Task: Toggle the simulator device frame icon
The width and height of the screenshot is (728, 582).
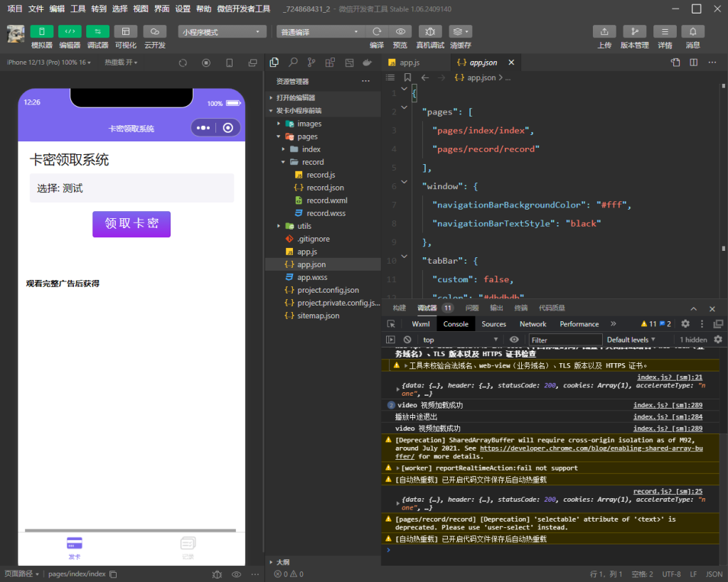Action: pos(230,63)
